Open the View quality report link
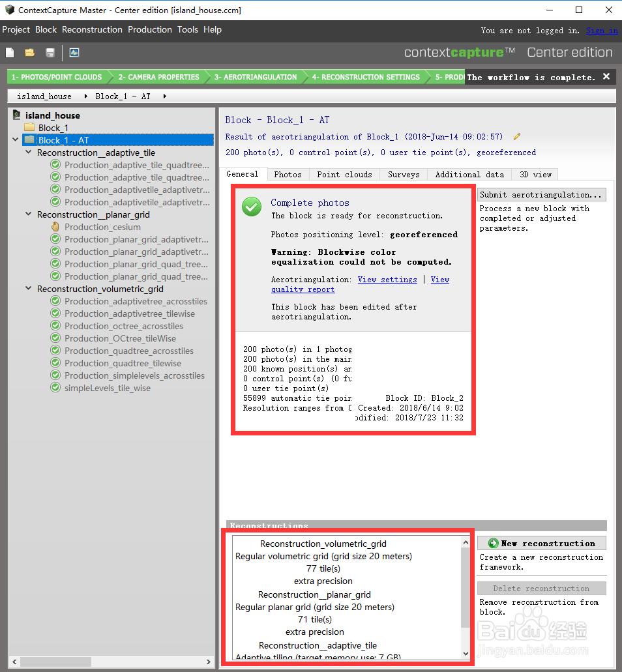 point(303,289)
